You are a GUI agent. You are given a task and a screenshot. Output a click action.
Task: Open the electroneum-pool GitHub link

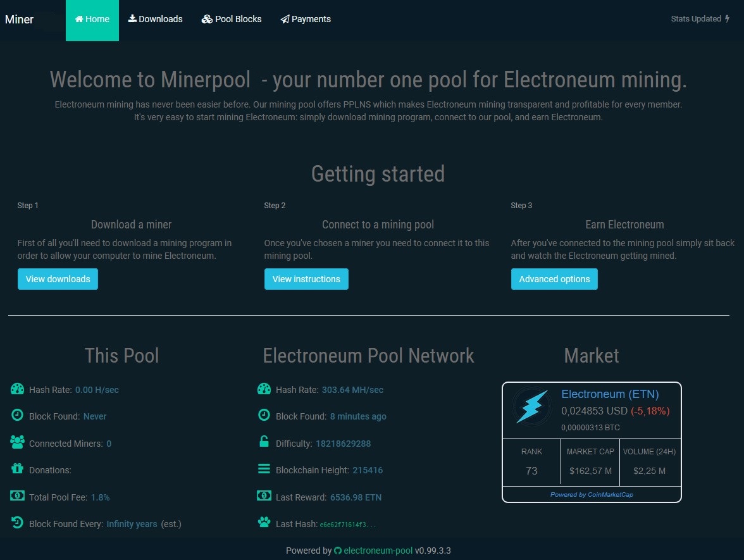click(378, 551)
